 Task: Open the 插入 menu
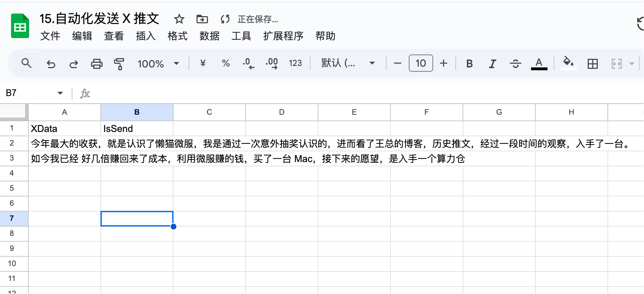[x=146, y=36]
